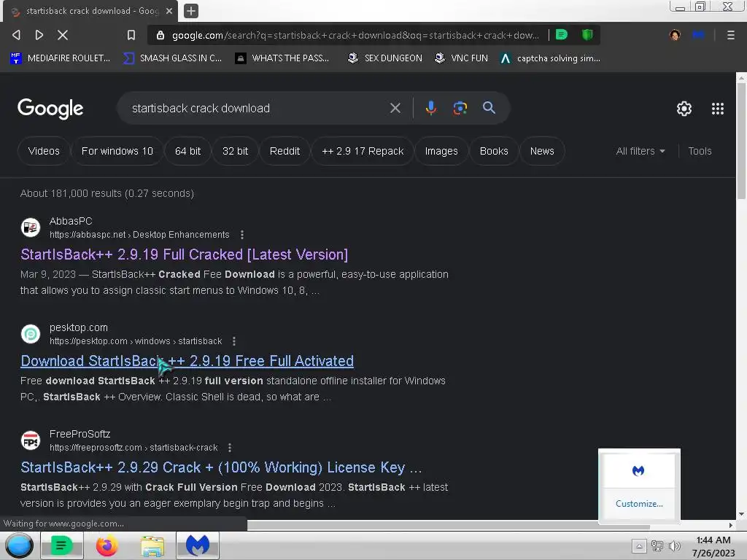The height and width of the screenshot is (560, 747).
Task: Click the address bar URL
Action: [x=355, y=35]
